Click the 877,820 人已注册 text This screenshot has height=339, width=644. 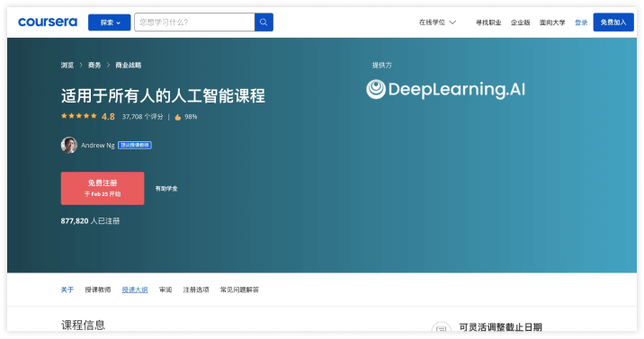pyautogui.click(x=90, y=221)
